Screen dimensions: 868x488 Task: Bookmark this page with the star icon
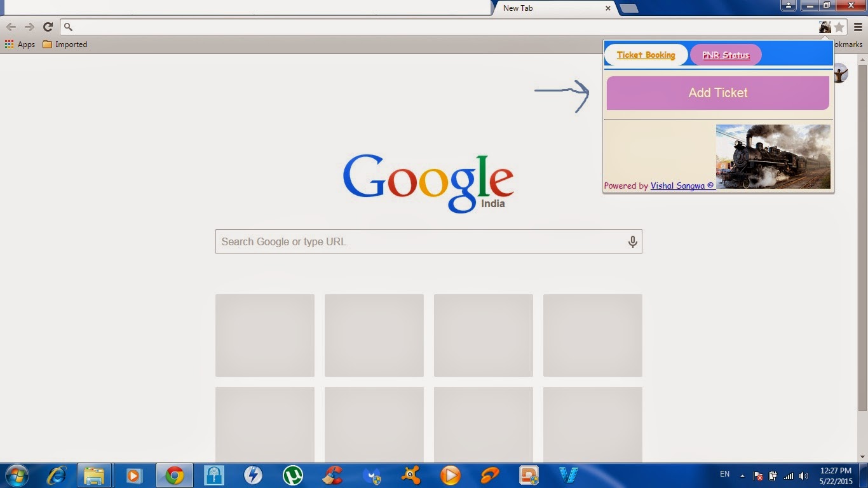point(839,27)
